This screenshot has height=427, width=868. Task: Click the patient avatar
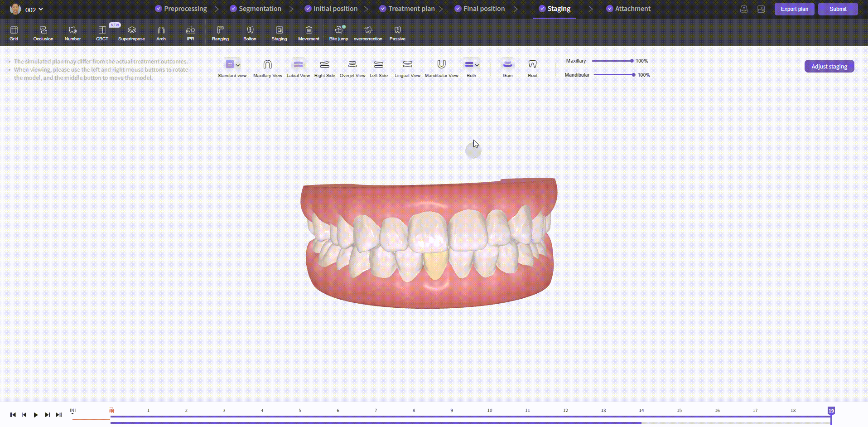(15, 9)
